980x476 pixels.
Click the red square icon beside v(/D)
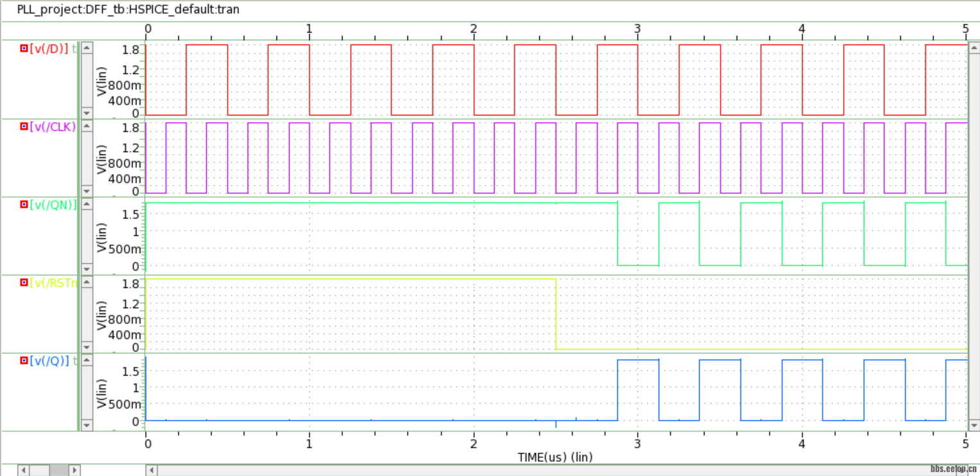coord(24,48)
